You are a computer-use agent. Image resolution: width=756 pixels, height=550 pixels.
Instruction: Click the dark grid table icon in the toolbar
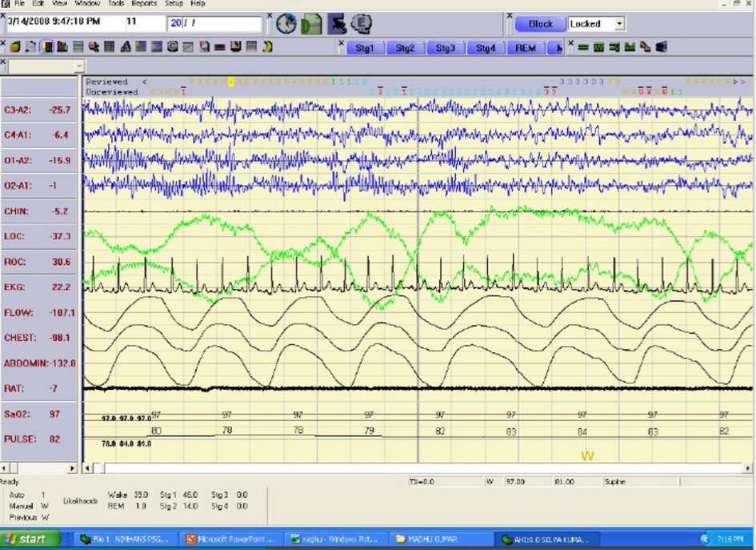click(x=110, y=46)
